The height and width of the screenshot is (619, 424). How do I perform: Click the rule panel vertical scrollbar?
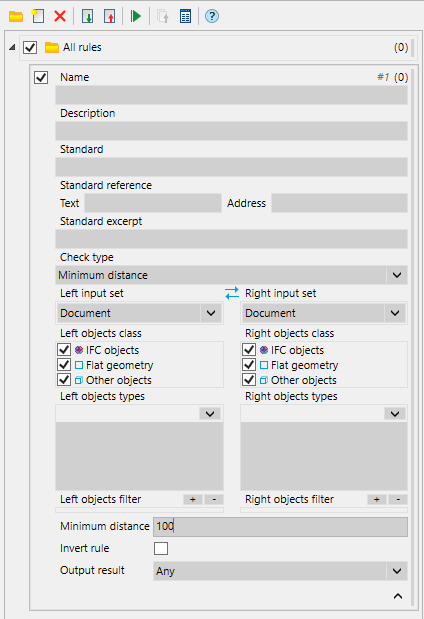pos(412,336)
